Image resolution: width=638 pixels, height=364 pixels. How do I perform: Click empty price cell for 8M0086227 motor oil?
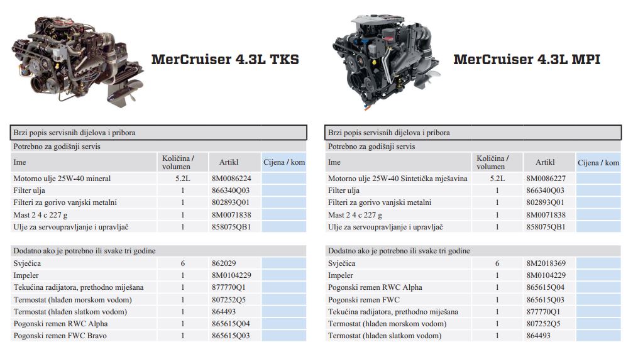tap(598, 179)
